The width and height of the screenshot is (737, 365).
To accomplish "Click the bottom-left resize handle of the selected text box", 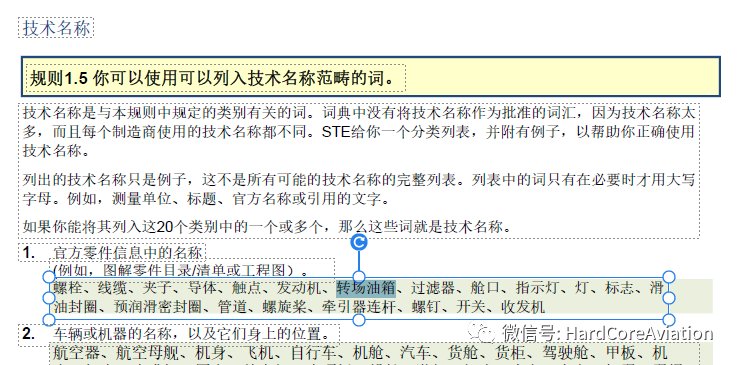I will click(x=49, y=320).
